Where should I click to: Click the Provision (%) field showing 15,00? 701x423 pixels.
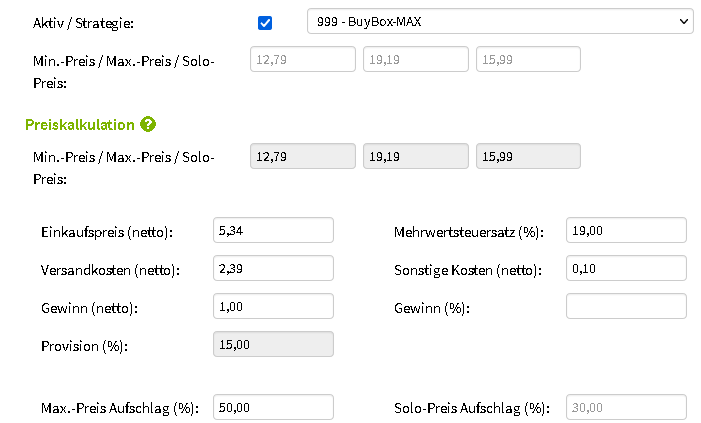[x=273, y=344]
